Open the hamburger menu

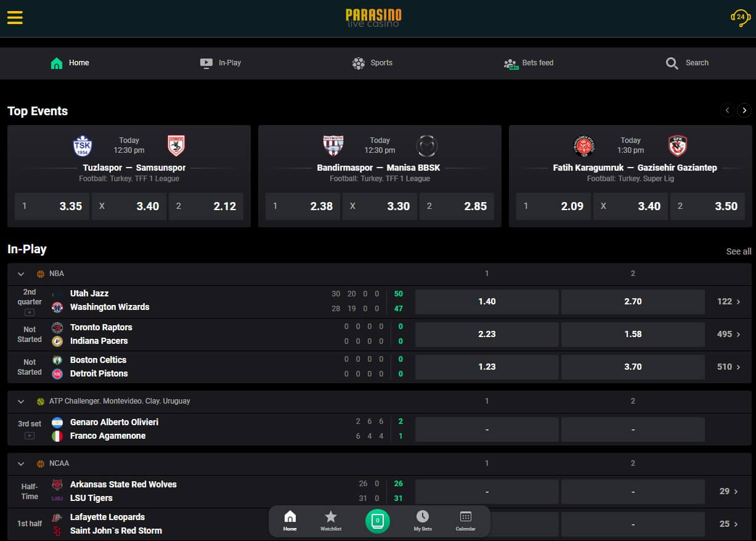point(15,17)
